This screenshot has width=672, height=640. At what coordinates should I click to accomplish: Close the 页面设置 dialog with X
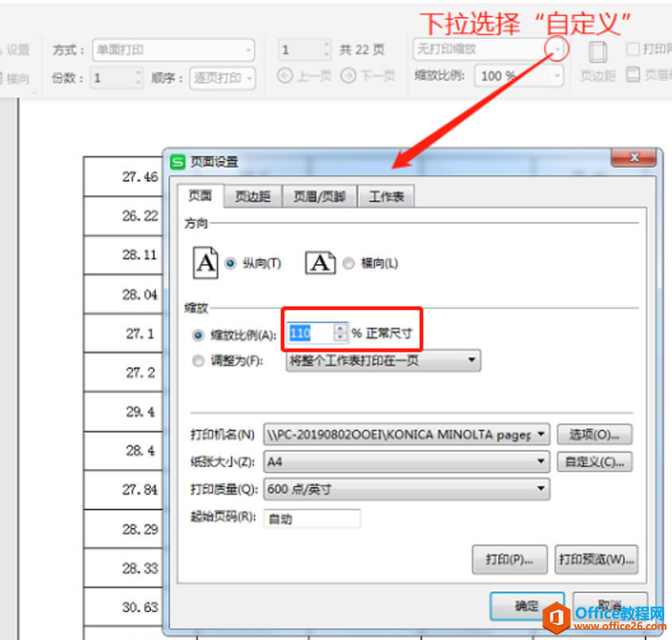coord(633,158)
